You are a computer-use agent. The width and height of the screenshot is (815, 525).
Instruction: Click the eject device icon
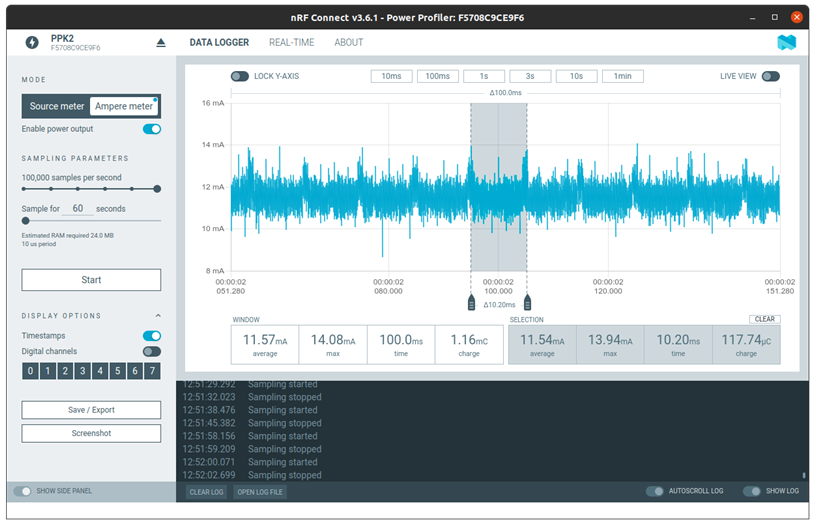coord(161,43)
